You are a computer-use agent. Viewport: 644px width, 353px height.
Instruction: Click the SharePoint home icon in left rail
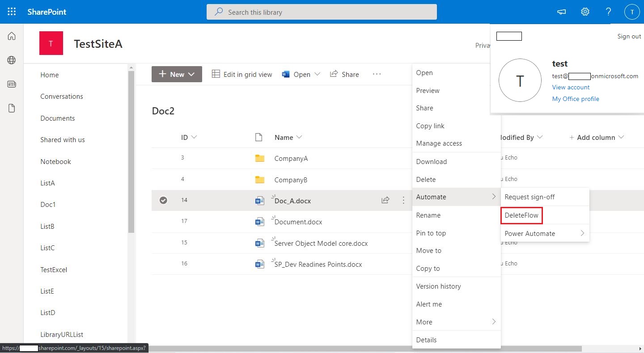[x=12, y=36]
